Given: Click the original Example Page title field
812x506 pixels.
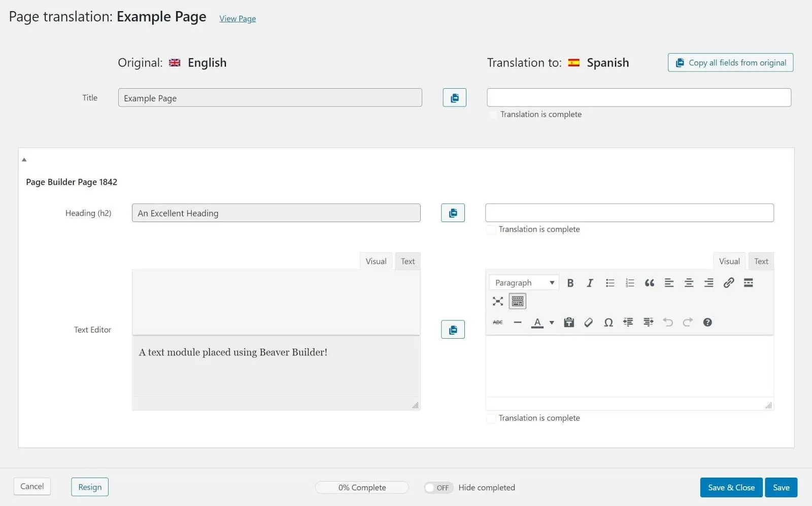Looking at the screenshot, I should point(270,98).
